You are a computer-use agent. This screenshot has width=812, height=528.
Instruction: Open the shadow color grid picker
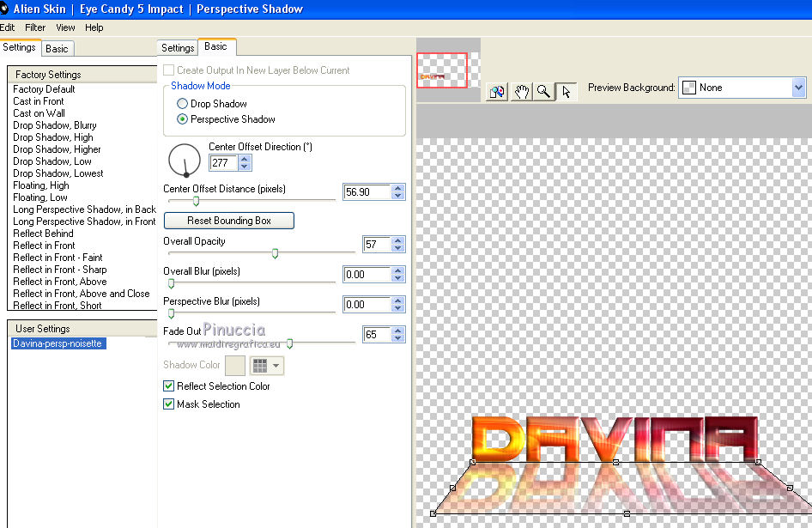(x=267, y=366)
